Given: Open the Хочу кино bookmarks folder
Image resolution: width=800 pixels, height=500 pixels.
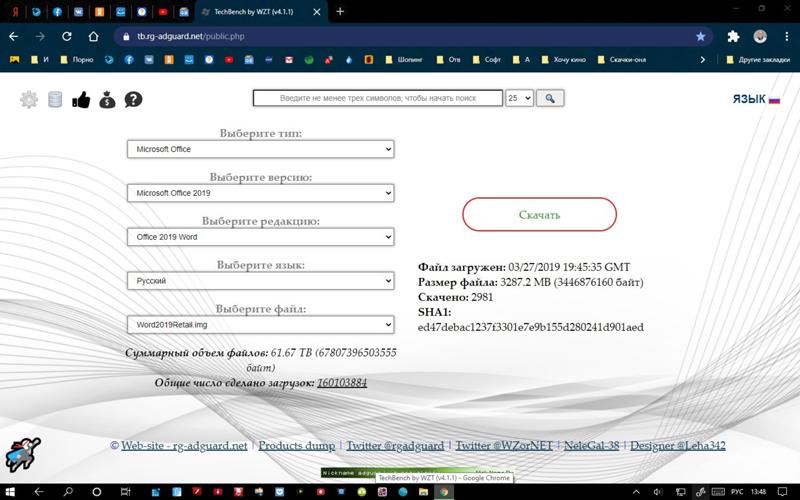Looking at the screenshot, I should coord(563,60).
